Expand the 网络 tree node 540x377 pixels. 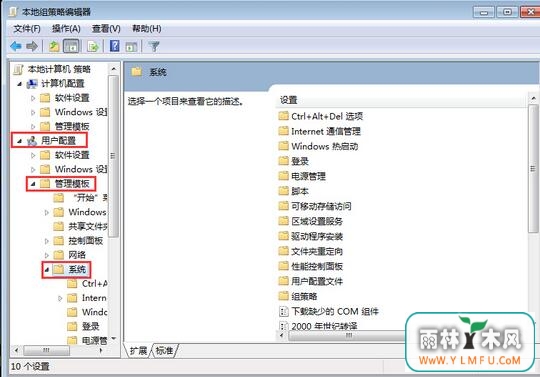coord(46,255)
